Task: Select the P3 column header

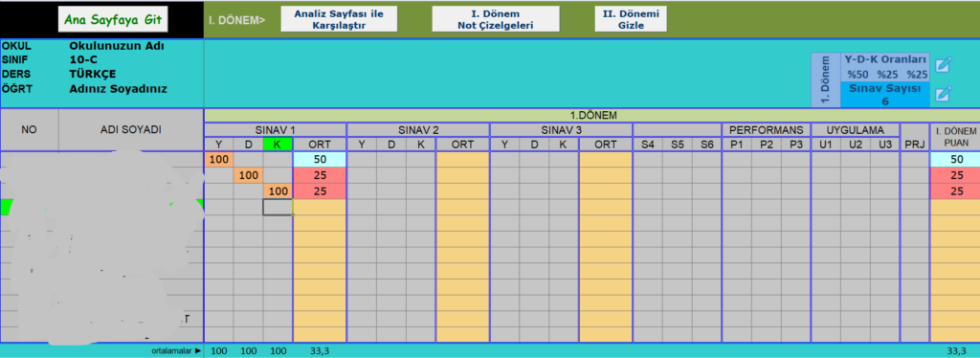Action: [795, 145]
